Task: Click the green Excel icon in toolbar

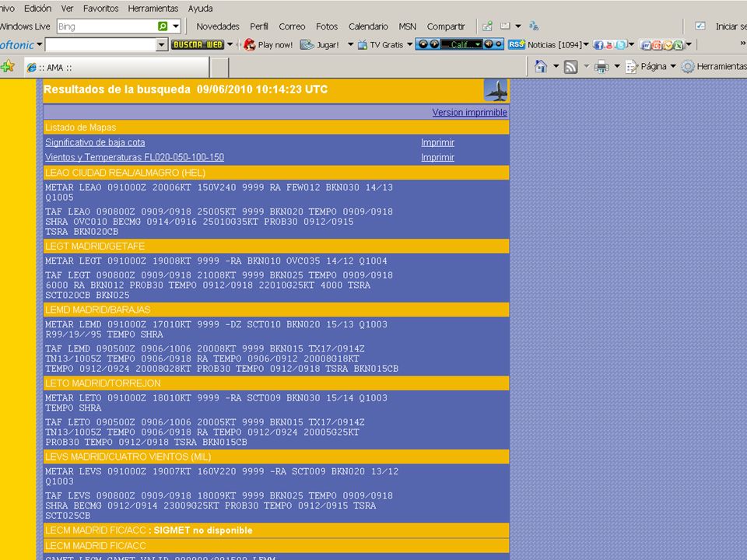Action: click(x=679, y=45)
